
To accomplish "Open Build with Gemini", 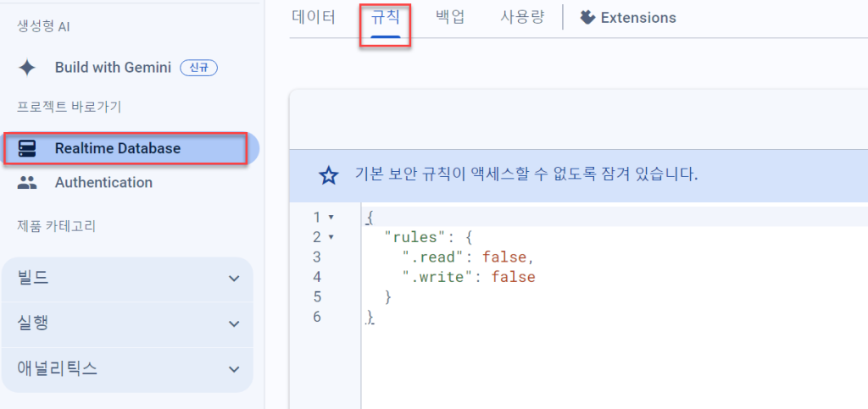I will (113, 68).
